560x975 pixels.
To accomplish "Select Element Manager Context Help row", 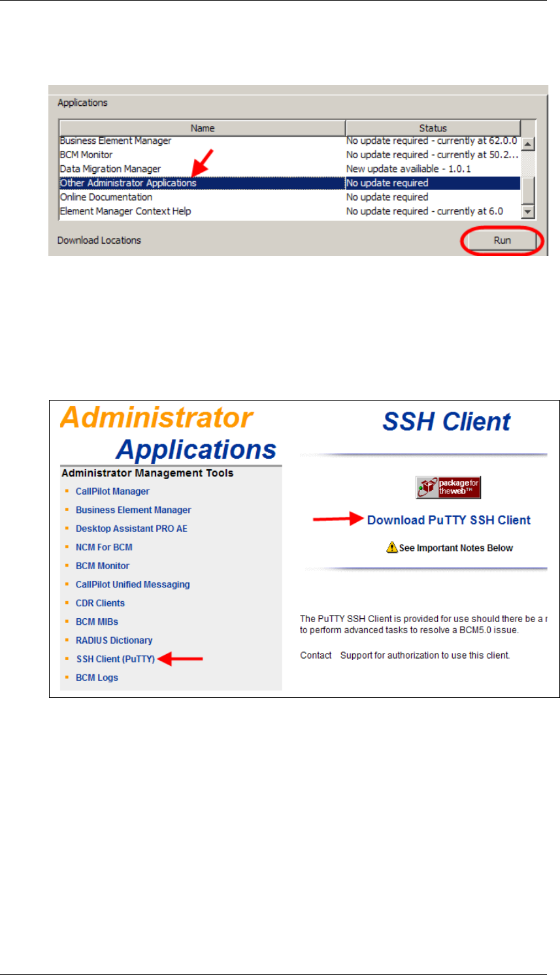I will point(290,211).
